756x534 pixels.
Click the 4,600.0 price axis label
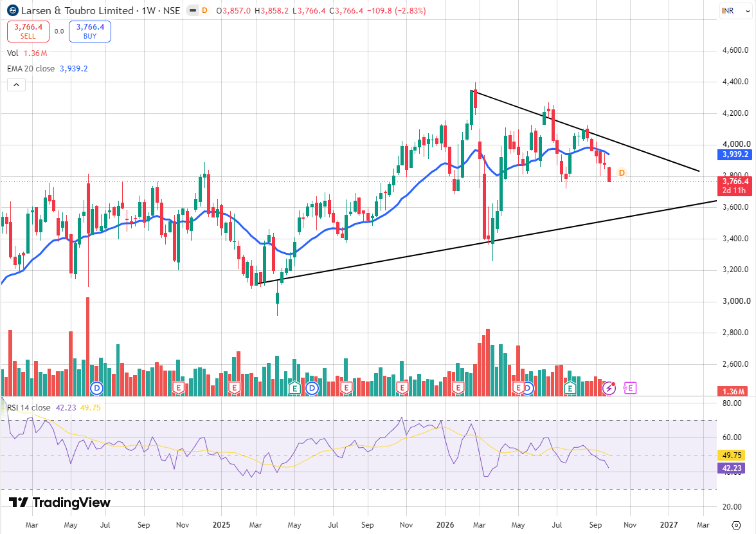[735, 50]
